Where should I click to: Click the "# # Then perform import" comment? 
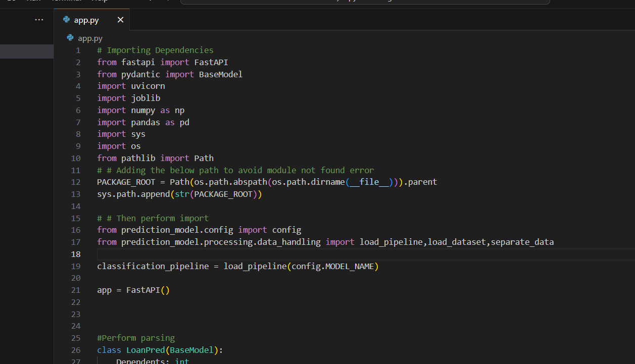(x=153, y=218)
